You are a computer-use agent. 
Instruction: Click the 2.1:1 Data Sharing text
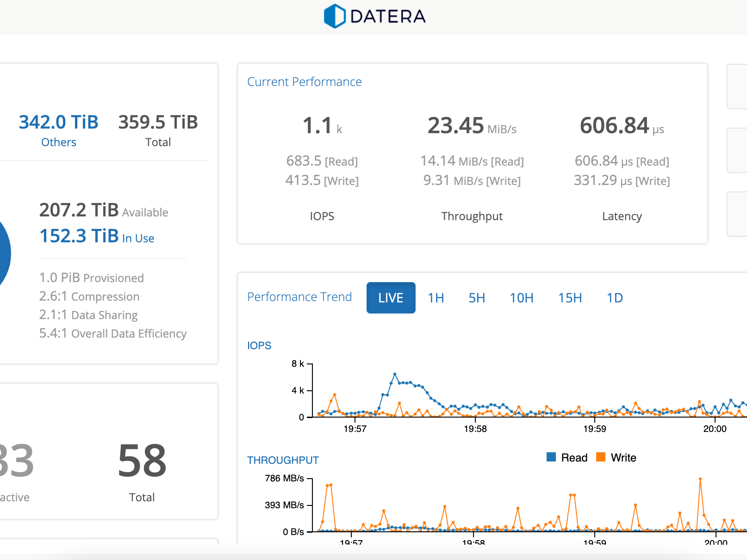click(88, 315)
